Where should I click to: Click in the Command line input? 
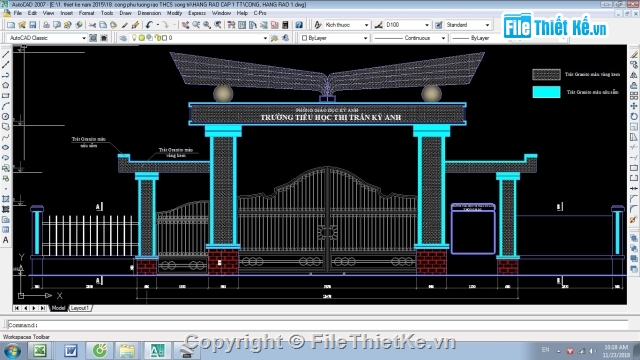317,325
